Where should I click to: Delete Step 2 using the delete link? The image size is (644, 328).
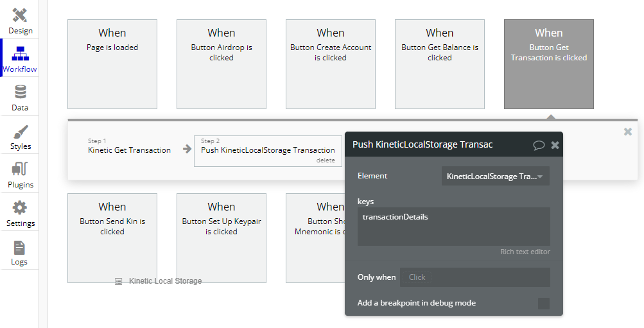click(325, 160)
